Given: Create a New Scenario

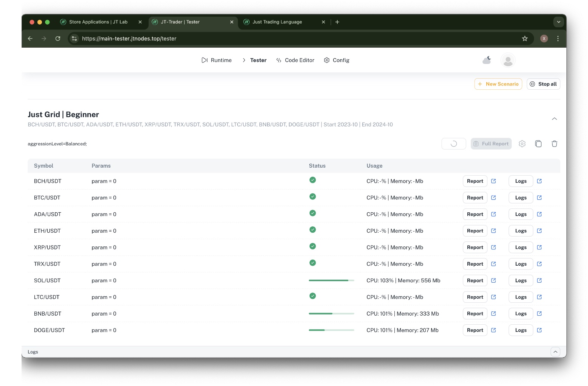Looking at the screenshot, I should click(498, 84).
